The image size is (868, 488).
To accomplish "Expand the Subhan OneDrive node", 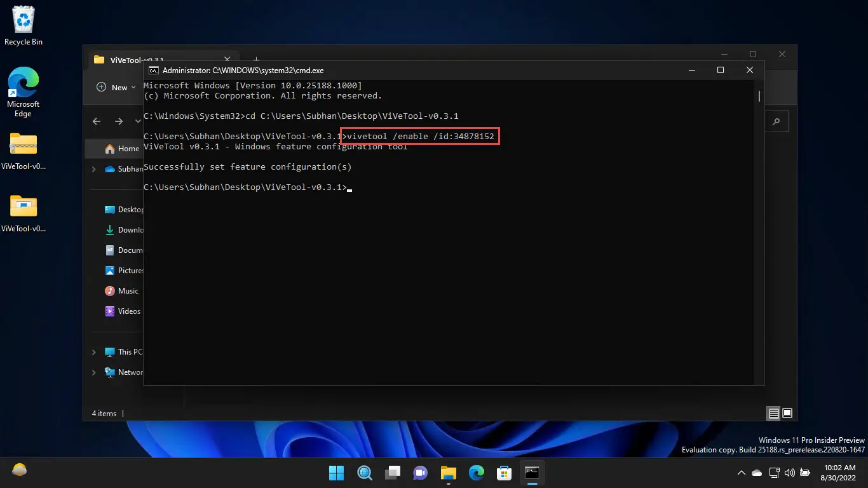I will click(94, 169).
